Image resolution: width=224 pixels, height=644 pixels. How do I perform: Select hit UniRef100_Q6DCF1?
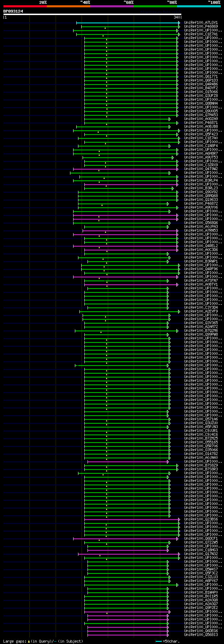pos(201,539)
